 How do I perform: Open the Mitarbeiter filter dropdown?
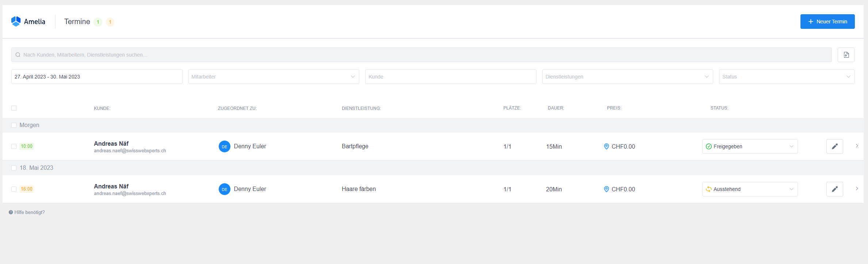[274, 77]
